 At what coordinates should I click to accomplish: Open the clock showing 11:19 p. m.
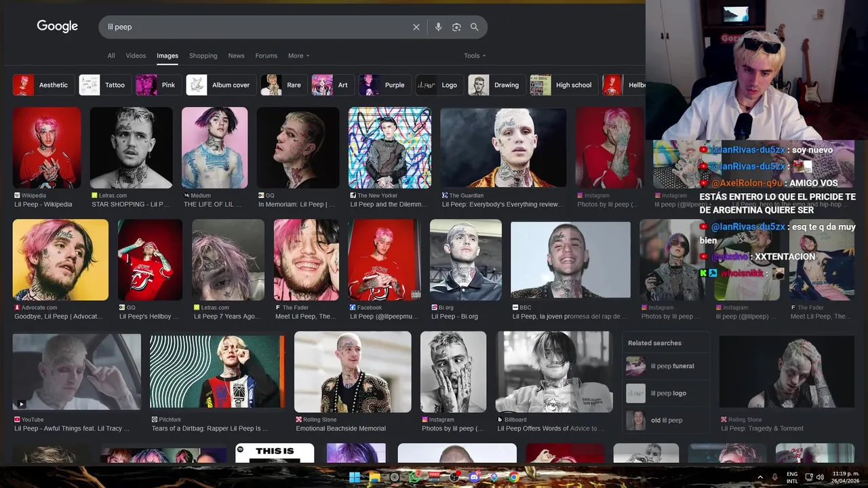[846, 477]
